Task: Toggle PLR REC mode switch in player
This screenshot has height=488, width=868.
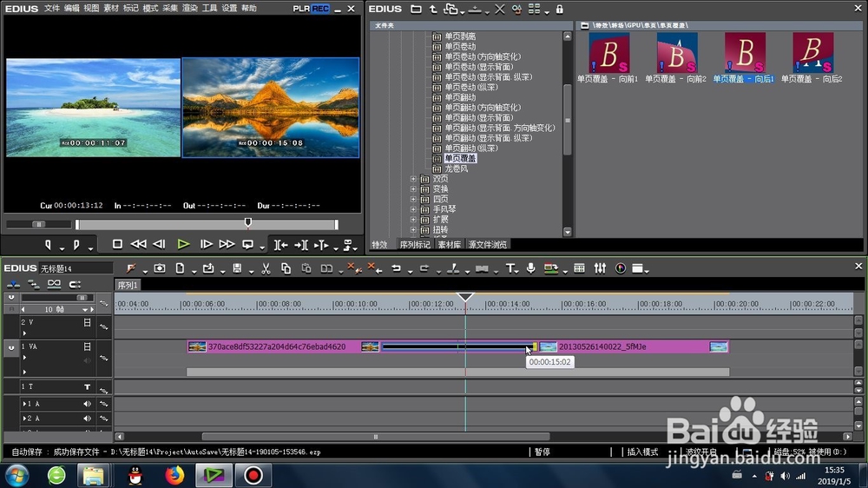Action: (x=311, y=9)
